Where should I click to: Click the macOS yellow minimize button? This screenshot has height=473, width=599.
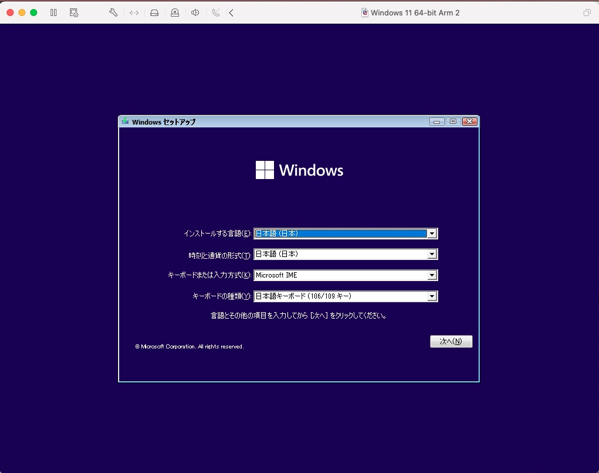pos(22,13)
